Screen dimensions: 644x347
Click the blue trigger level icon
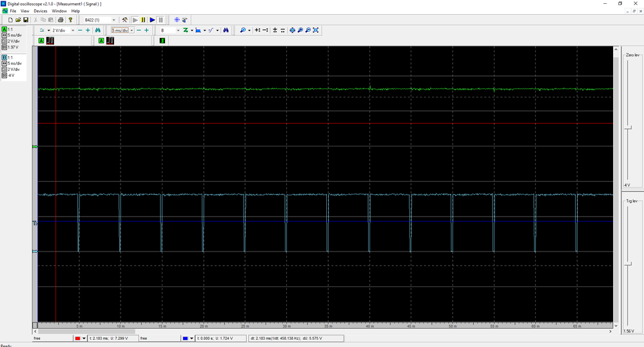pyautogui.click(x=198, y=30)
